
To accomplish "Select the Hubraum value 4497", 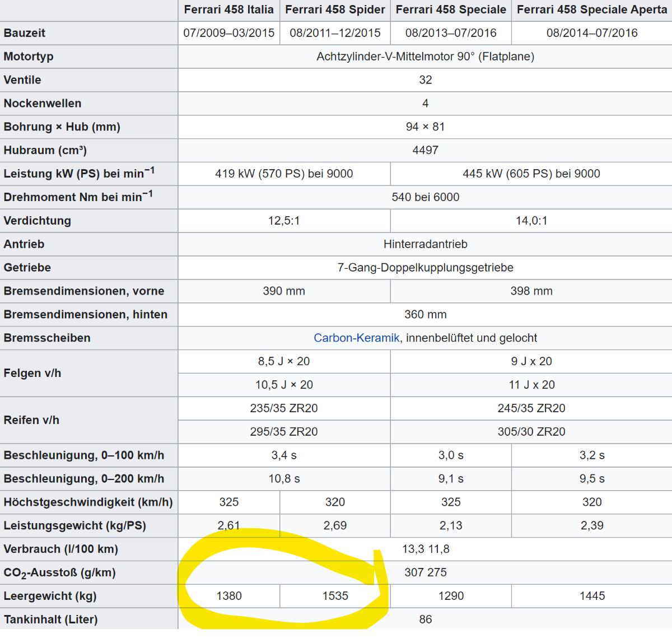I will point(425,150).
